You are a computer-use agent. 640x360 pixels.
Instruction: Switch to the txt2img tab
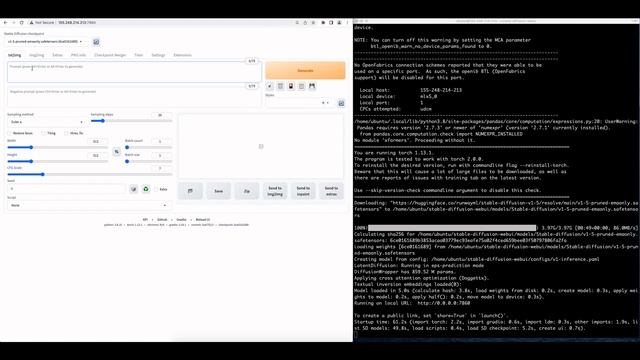[14, 55]
